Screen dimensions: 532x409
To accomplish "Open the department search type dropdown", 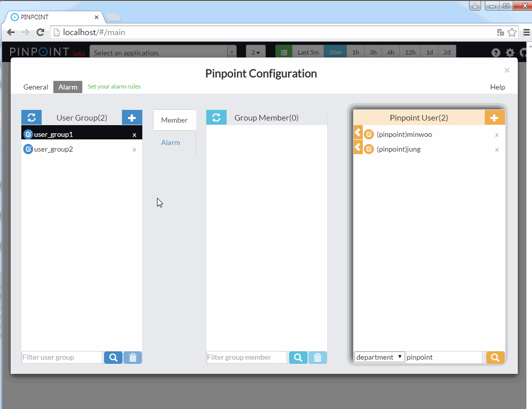I will [x=380, y=357].
